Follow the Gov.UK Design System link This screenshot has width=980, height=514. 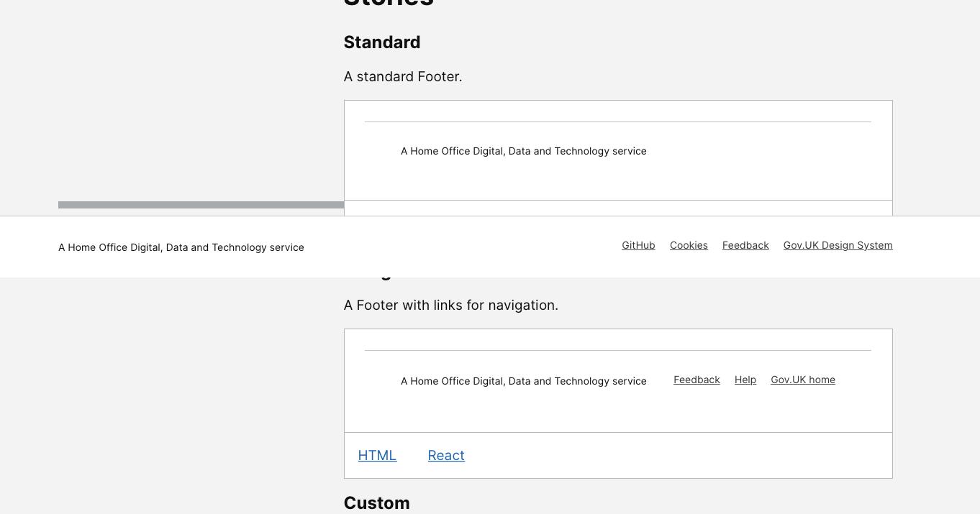pos(838,245)
